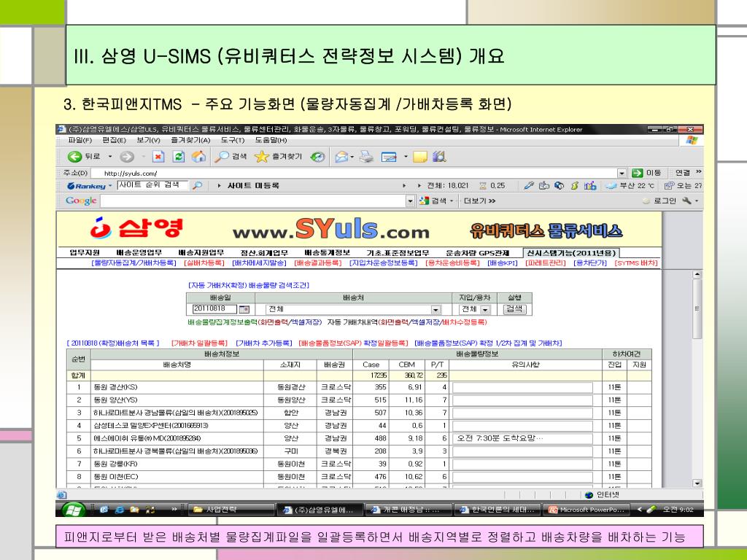Click the Rankey search magnifier icon

pos(197,186)
